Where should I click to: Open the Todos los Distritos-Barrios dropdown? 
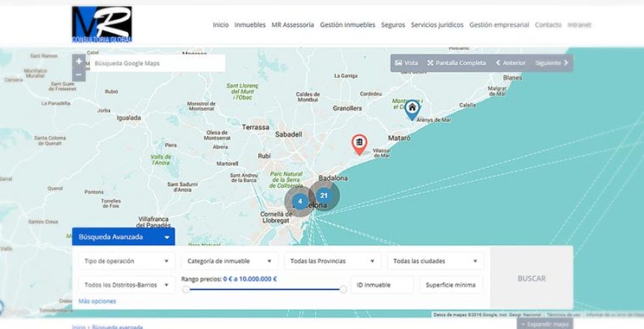(x=127, y=285)
